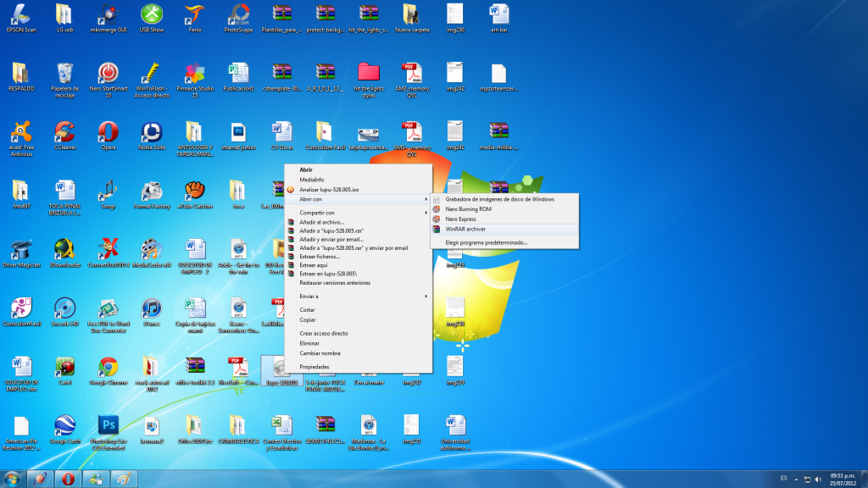Image resolution: width=868 pixels, height=488 pixels.
Task: Open Nokia Suite shortcut
Action: (x=152, y=136)
